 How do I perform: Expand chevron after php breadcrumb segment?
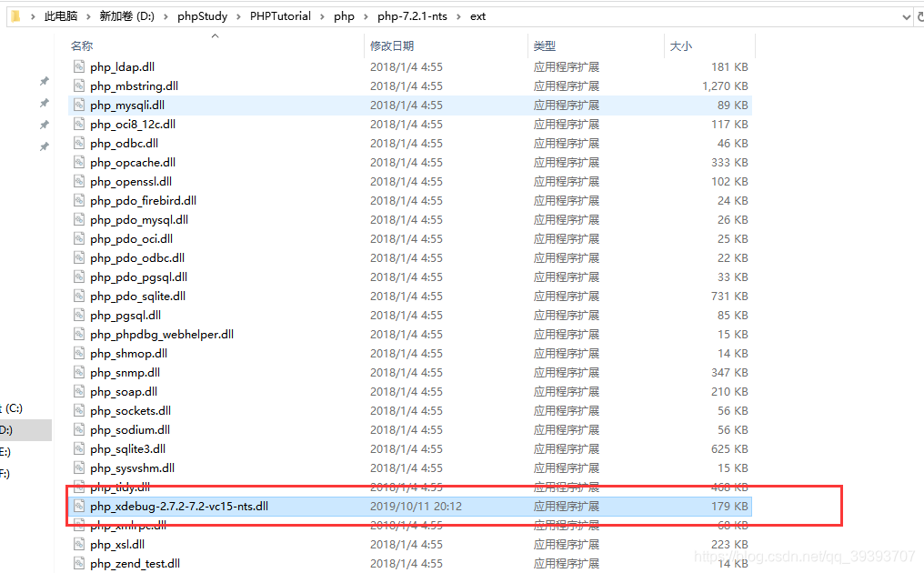point(366,16)
